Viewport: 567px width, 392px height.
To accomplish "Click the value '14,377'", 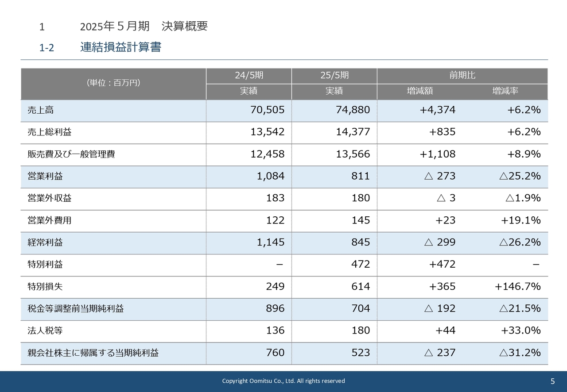I will point(353,132).
